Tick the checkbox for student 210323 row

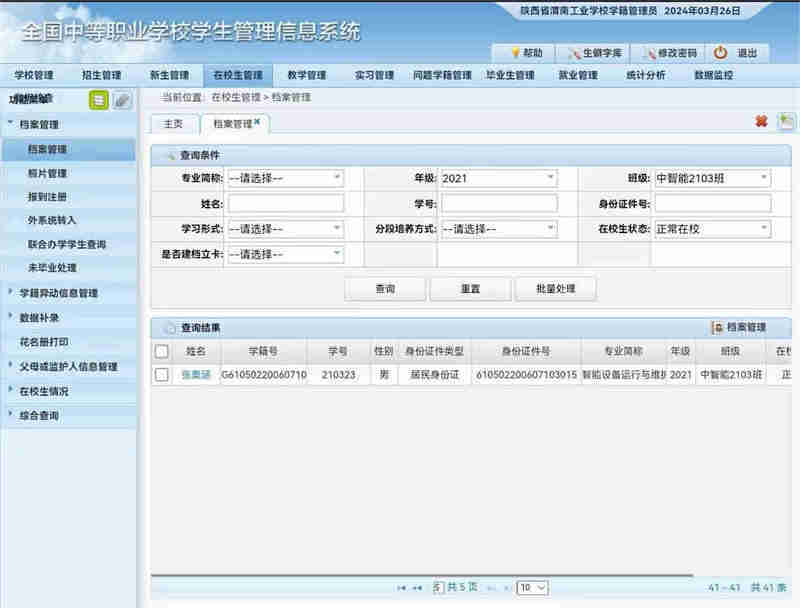(x=162, y=375)
